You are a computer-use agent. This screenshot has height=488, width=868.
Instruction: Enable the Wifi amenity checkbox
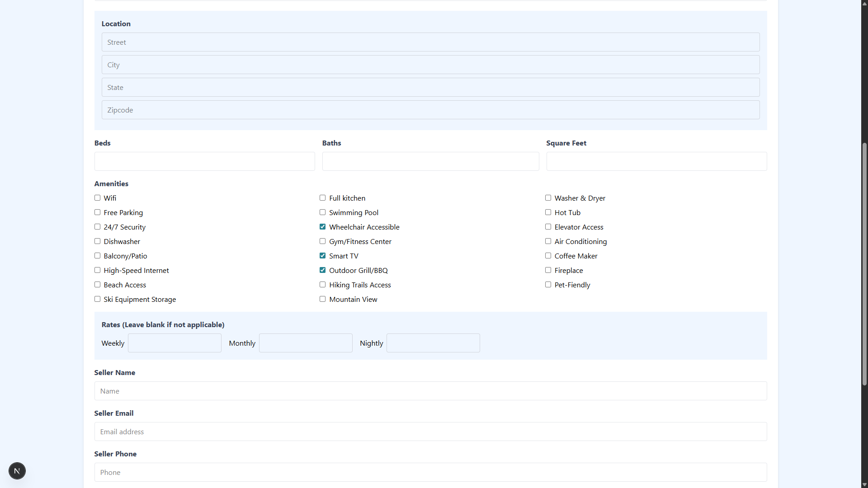(97, 198)
